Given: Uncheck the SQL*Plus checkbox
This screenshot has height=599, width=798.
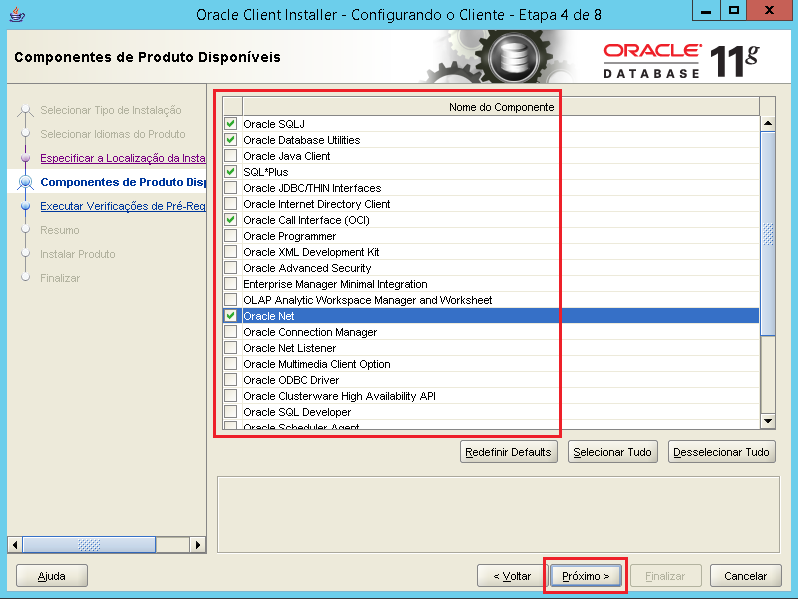Looking at the screenshot, I should coord(231,172).
